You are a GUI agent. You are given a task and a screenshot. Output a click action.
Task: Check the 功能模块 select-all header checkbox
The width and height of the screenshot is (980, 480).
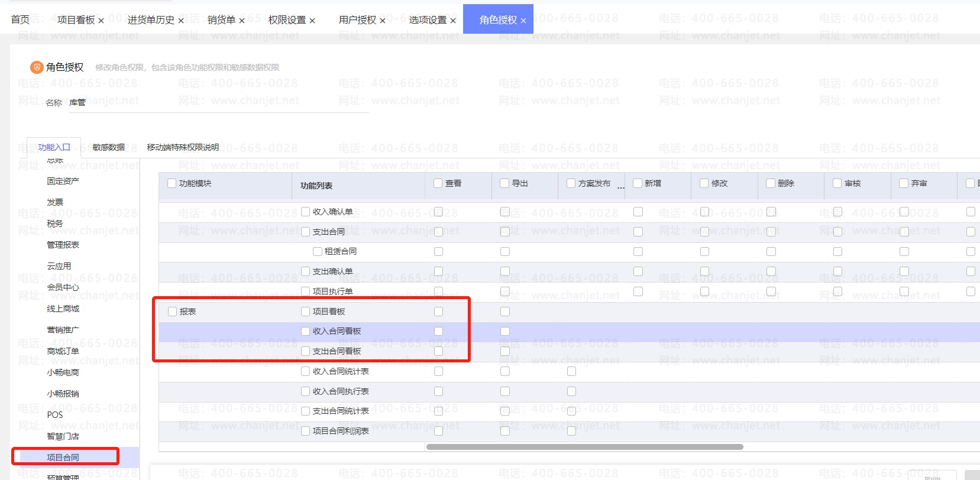(172, 183)
